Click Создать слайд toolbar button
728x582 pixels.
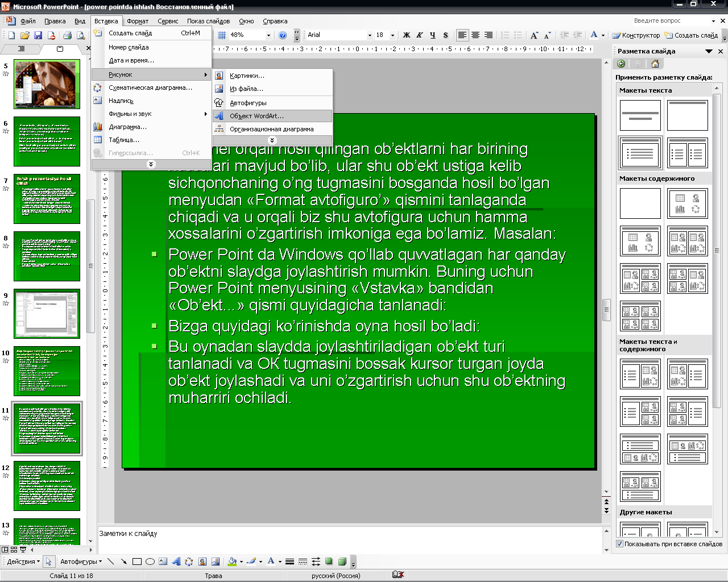[692, 35]
